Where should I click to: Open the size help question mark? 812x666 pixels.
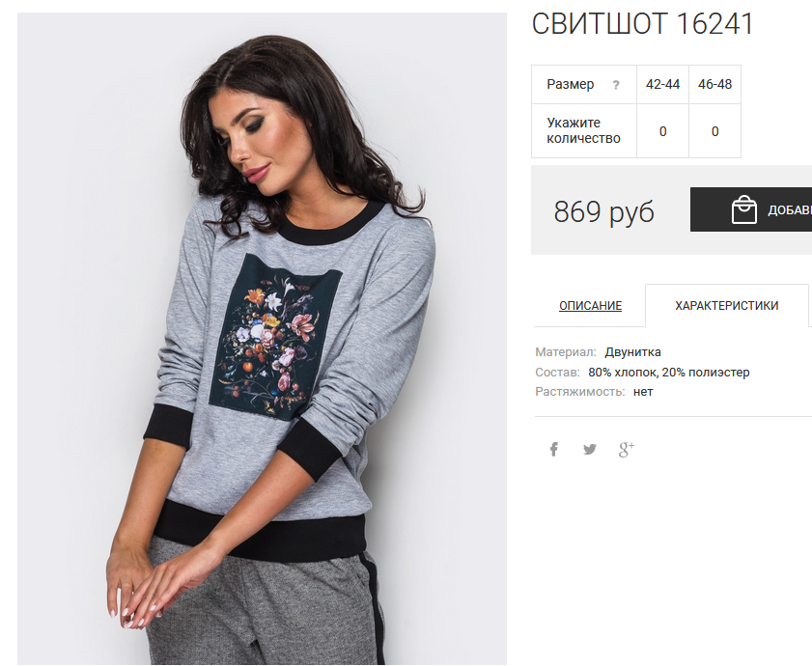coord(616,85)
